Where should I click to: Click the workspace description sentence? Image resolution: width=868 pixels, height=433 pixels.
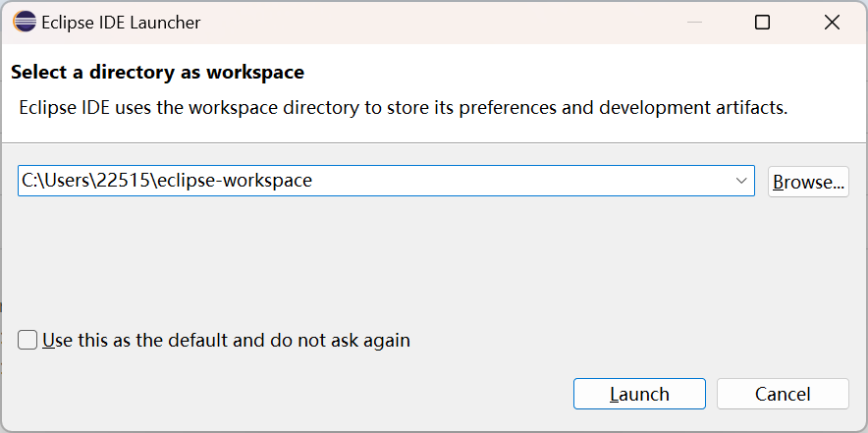coord(403,107)
